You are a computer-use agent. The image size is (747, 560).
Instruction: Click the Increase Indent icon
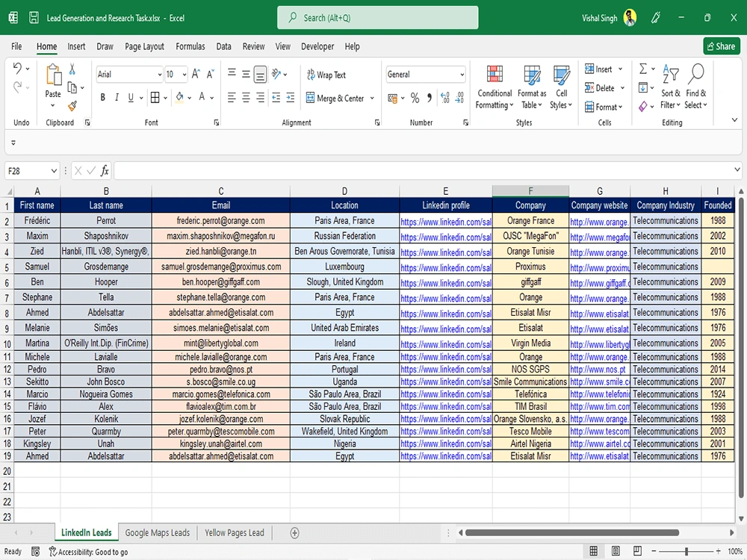pos(290,98)
